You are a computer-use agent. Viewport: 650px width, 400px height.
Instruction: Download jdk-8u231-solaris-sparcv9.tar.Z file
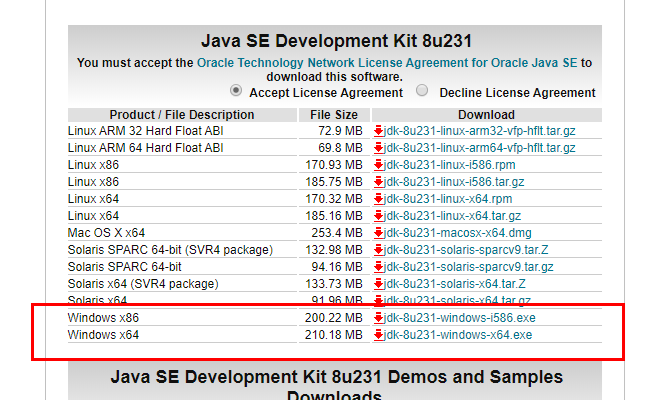click(x=466, y=250)
